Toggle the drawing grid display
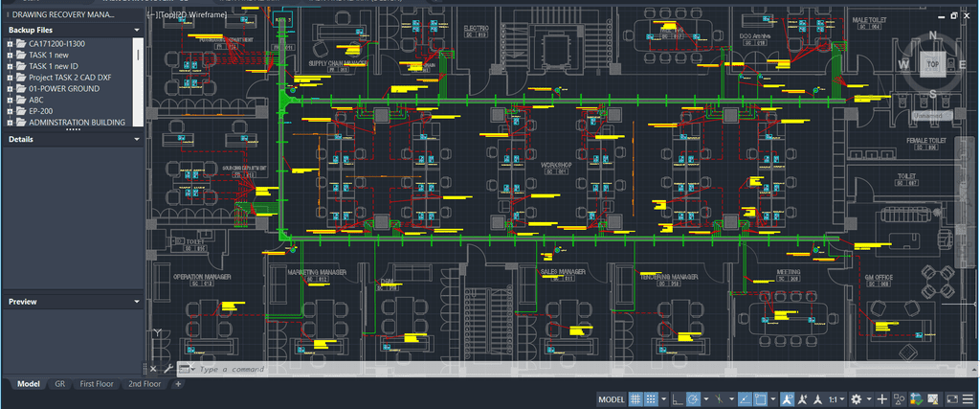Screen dimensions: 980x409 pyautogui.click(x=635, y=398)
